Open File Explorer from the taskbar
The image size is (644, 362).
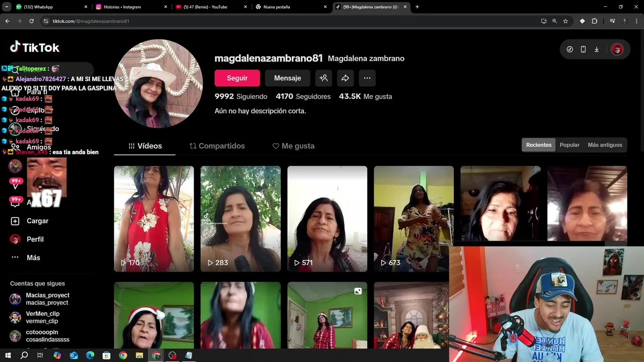tap(139, 355)
